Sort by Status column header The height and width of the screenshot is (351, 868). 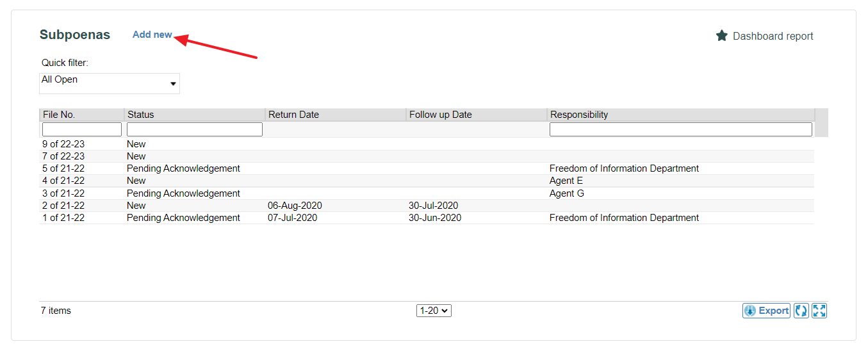pyautogui.click(x=141, y=115)
